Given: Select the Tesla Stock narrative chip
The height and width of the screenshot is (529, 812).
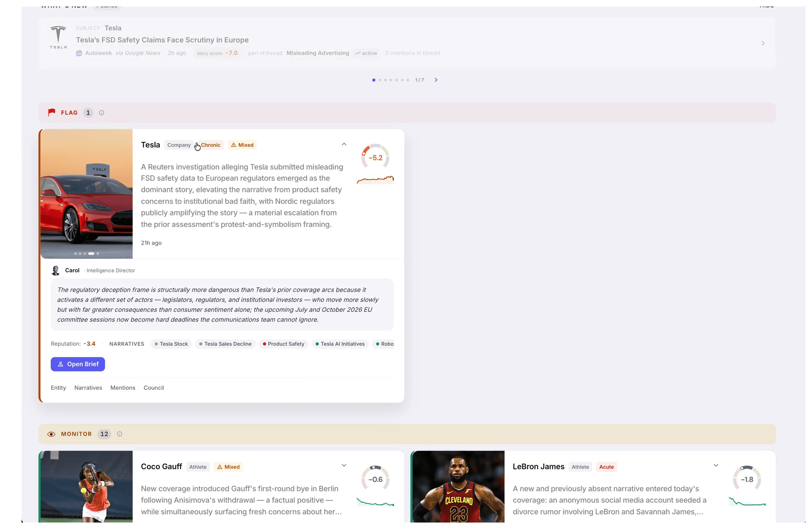Looking at the screenshot, I should pyautogui.click(x=171, y=344).
